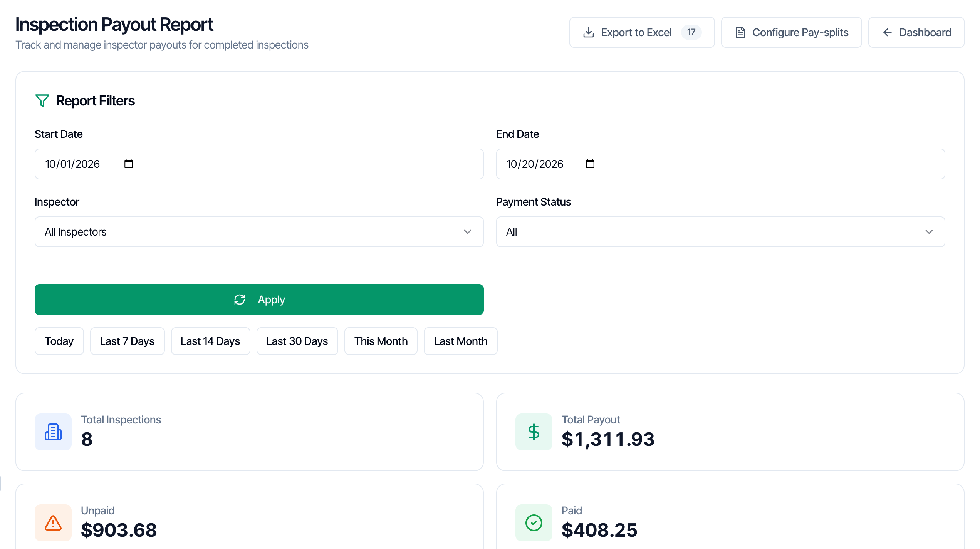Screen dimensions: 980x549
Task: Click the Inspector field label
Action: 57,202
